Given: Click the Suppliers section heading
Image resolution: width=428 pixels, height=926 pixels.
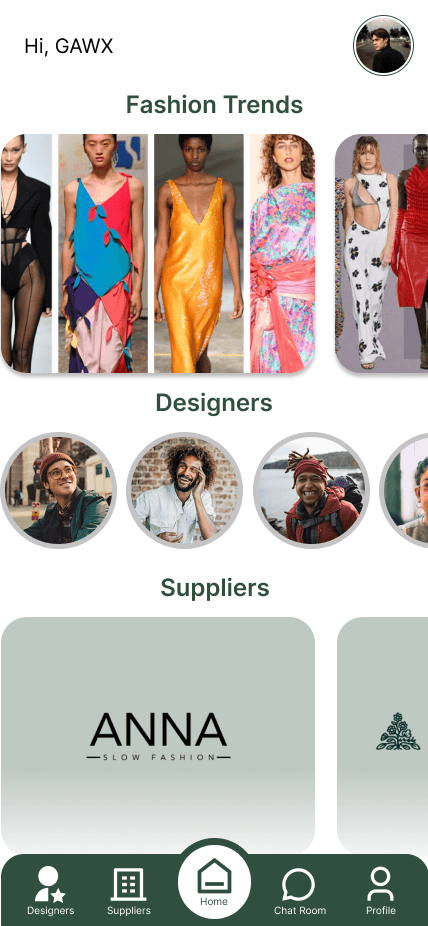Looking at the screenshot, I should [215, 588].
